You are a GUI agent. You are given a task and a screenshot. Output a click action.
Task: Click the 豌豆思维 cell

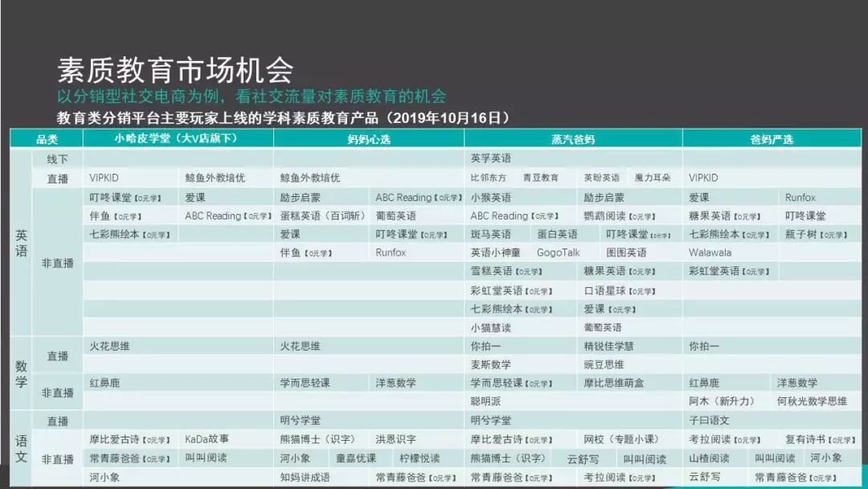coord(604,364)
